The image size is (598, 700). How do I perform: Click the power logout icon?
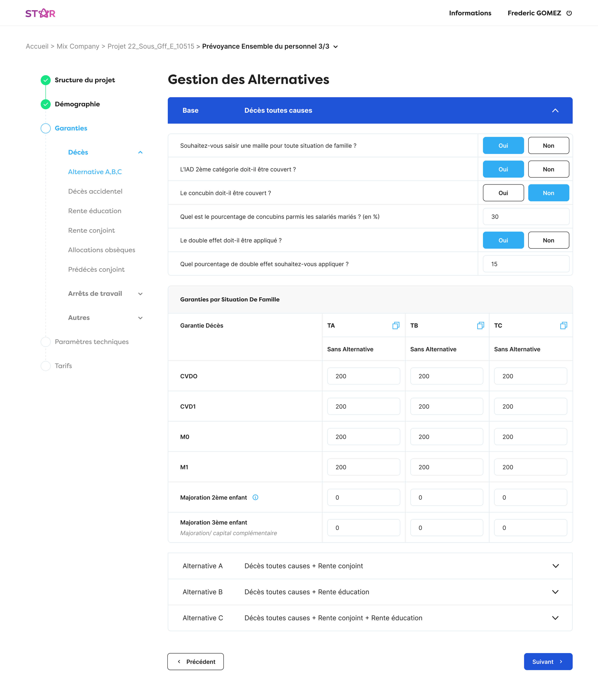[569, 13]
